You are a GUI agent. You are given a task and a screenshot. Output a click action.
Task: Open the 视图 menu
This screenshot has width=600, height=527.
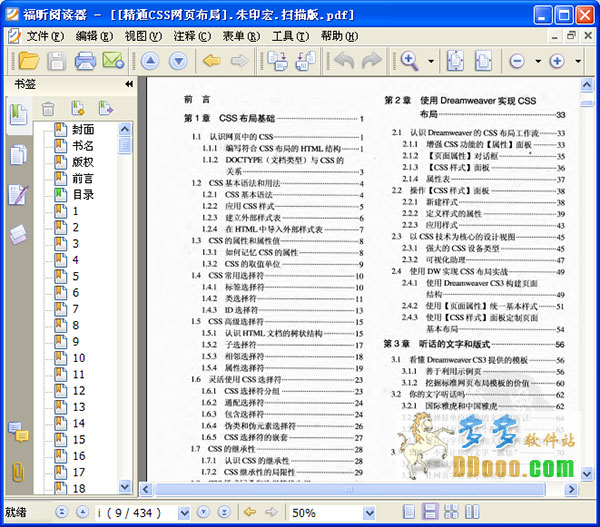[143, 36]
